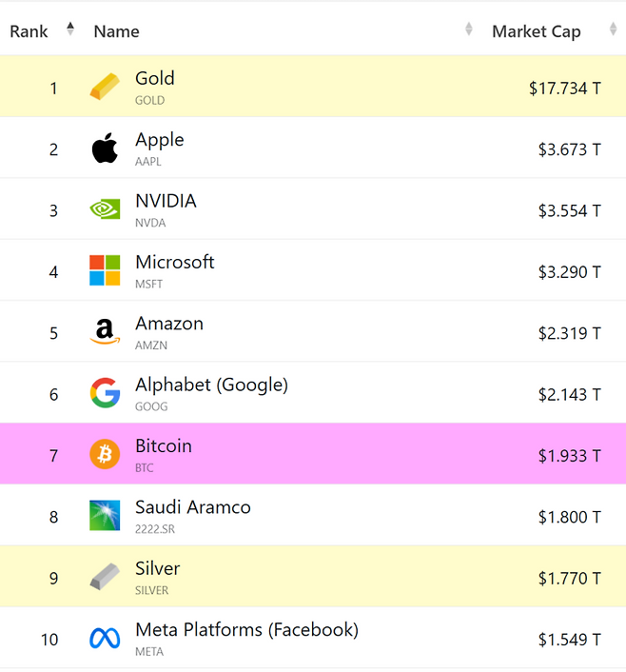The height and width of the screenshot is (672, 626).
Task: Open the Google logo icon
Action: point(105,394)
